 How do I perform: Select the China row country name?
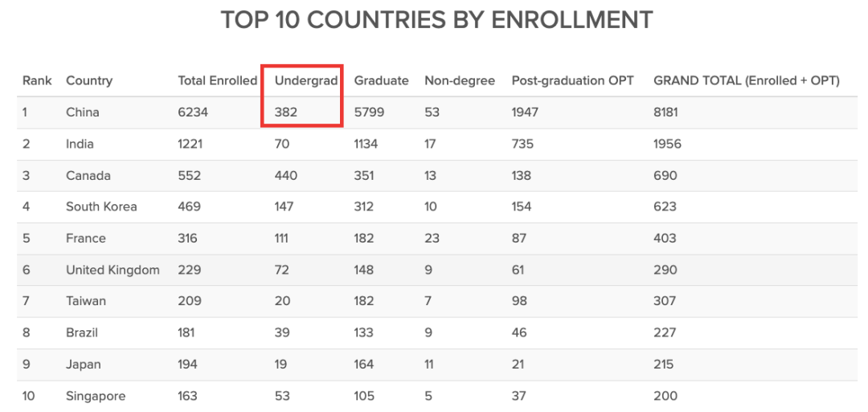pyautogui.click(x=83, y=112)
